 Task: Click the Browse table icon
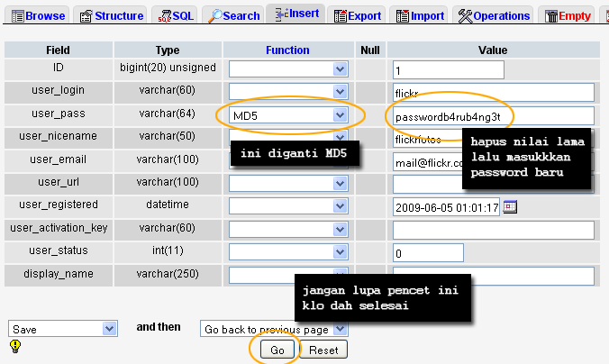tap(17, 16)
